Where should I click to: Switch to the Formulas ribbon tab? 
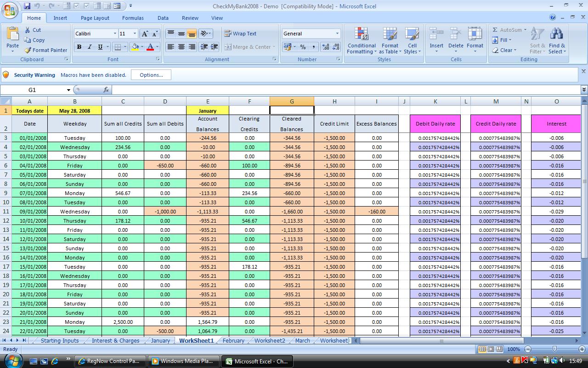pyautogui.click(x=133, y=17)
